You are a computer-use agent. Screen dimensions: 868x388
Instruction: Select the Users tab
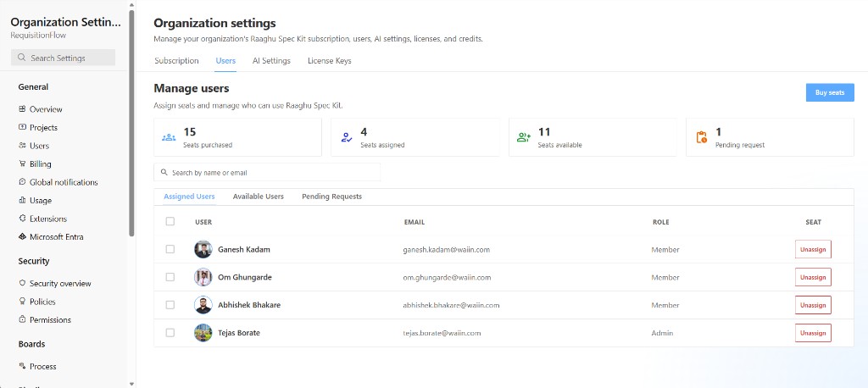pyautogui.click(x=225, y=61)
